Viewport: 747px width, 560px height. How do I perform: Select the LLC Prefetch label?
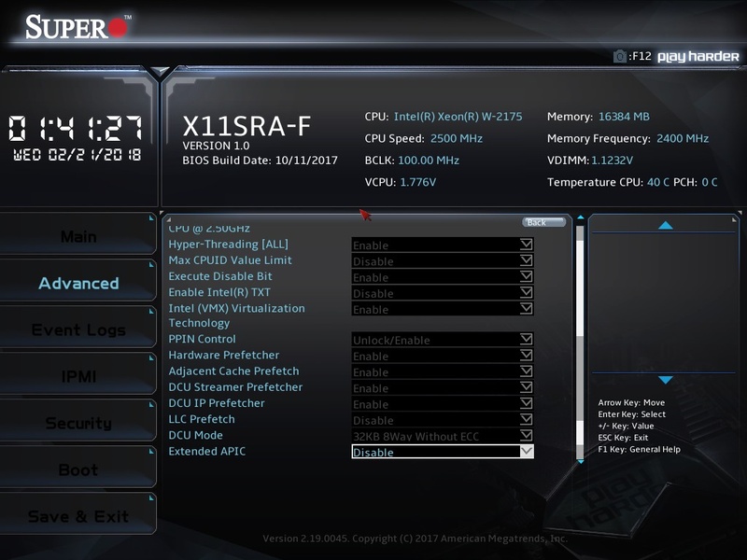(202, 419)
